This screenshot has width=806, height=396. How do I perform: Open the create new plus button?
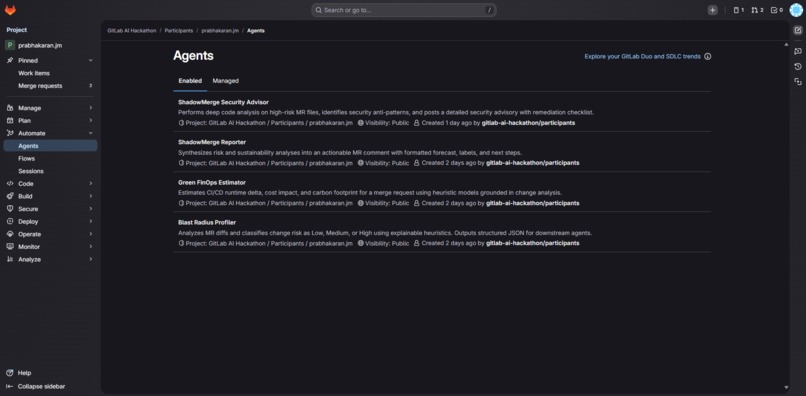(712, 10)
